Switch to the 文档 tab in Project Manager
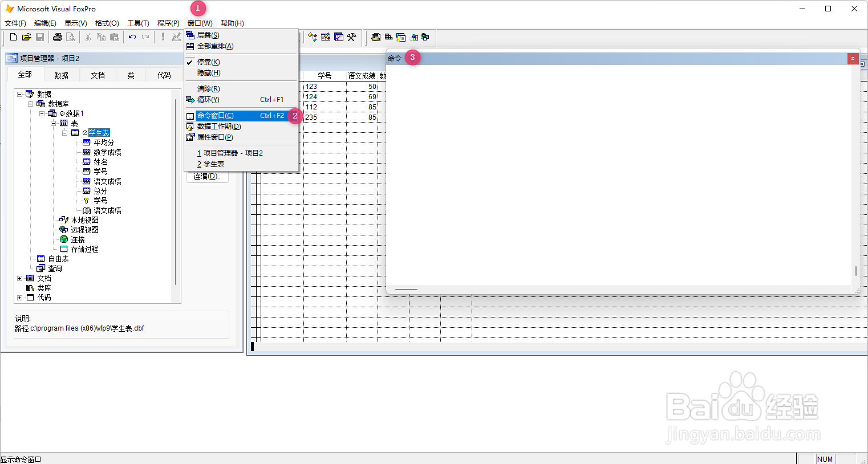The height and width of the screenshot is (464, 868). coord(98,75)
